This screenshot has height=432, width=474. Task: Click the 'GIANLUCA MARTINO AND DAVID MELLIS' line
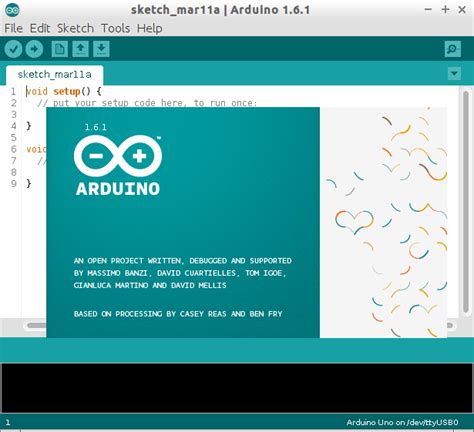tap(150, 285)
